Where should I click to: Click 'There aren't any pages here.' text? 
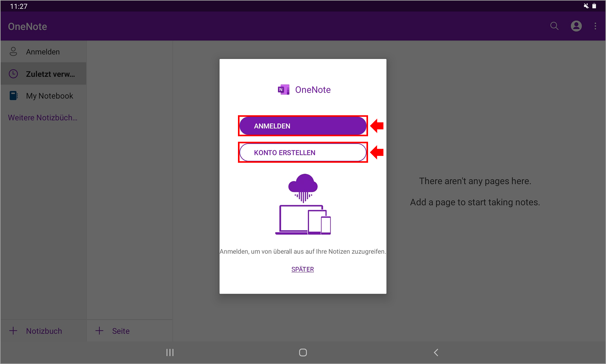pyautogui.click(x=475, y=181)
